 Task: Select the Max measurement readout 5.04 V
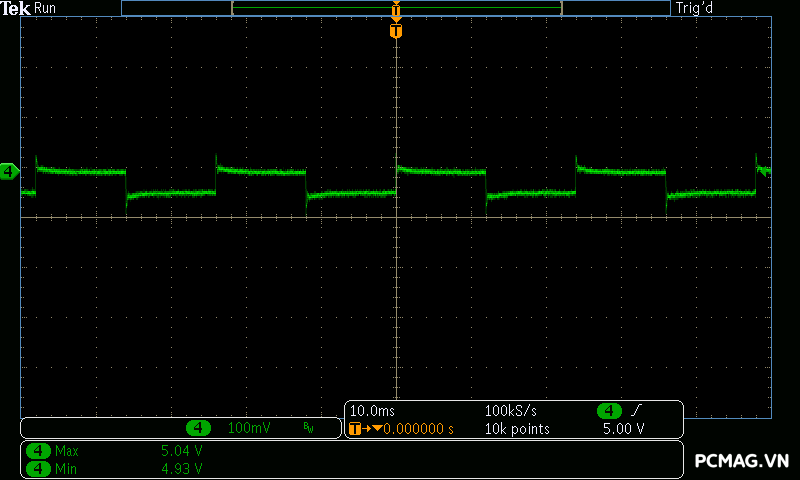coord(181,451)
